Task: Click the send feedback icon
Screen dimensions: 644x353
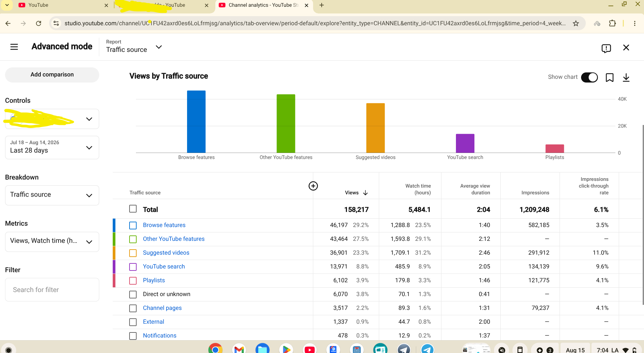Action: click(x=606, y=48)
